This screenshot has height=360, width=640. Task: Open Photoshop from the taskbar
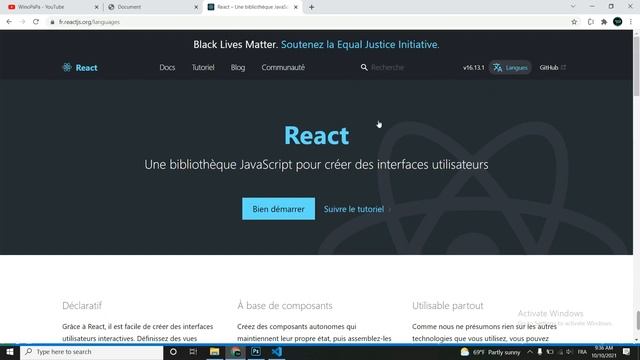256,351
